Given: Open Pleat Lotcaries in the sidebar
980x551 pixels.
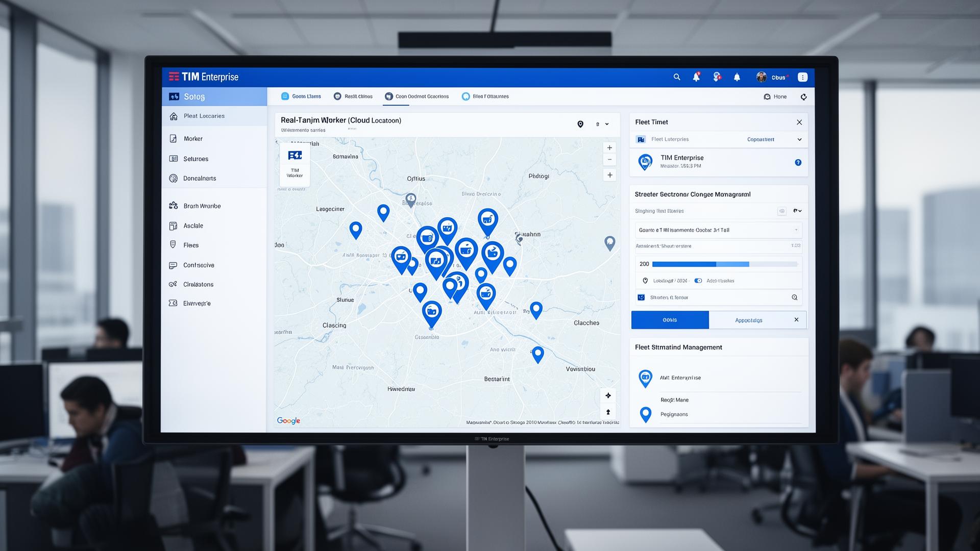Looking at the screenshot, I should pyautogui.click(x=214, y=116).
